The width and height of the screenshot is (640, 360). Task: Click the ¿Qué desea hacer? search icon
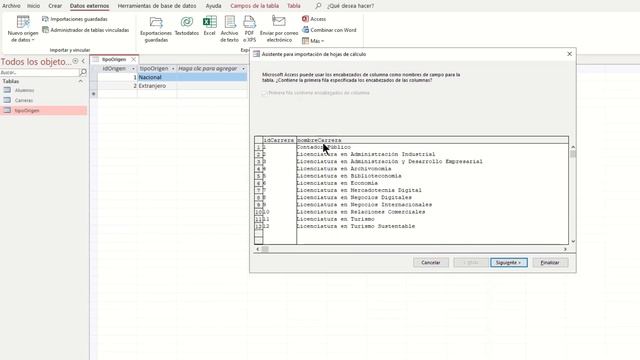click(x=318, y=6)
